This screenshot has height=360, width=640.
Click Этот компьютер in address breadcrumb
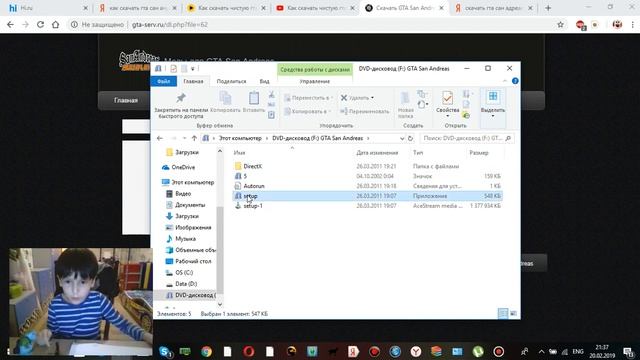[240, 138]
